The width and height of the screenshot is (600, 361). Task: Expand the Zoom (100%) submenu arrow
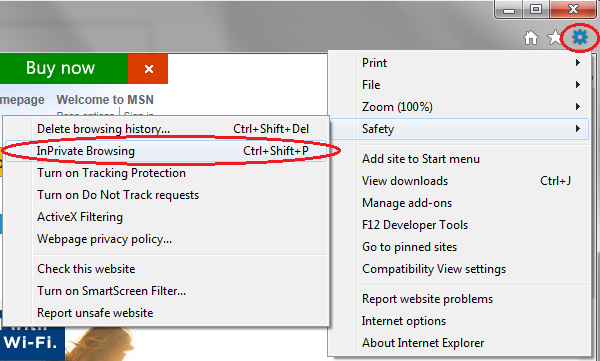(x=578, y=106)
